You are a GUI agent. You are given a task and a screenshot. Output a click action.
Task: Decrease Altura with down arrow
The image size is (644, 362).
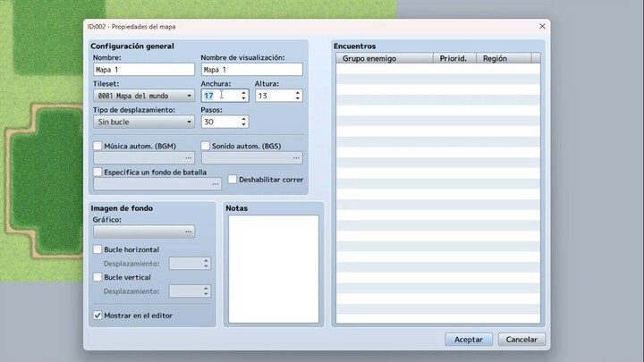(x=297, y=98)
